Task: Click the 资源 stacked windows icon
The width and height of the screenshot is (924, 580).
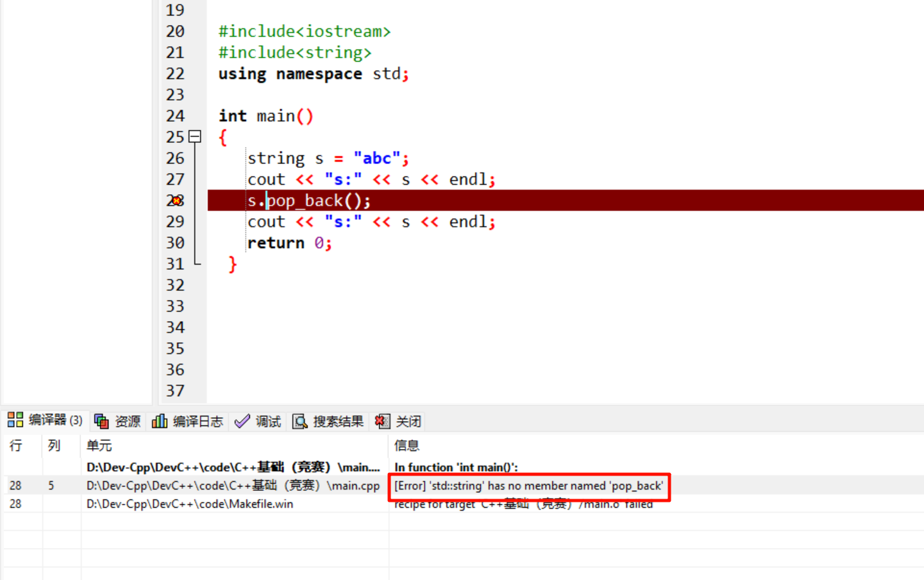Action: point(101,421)
